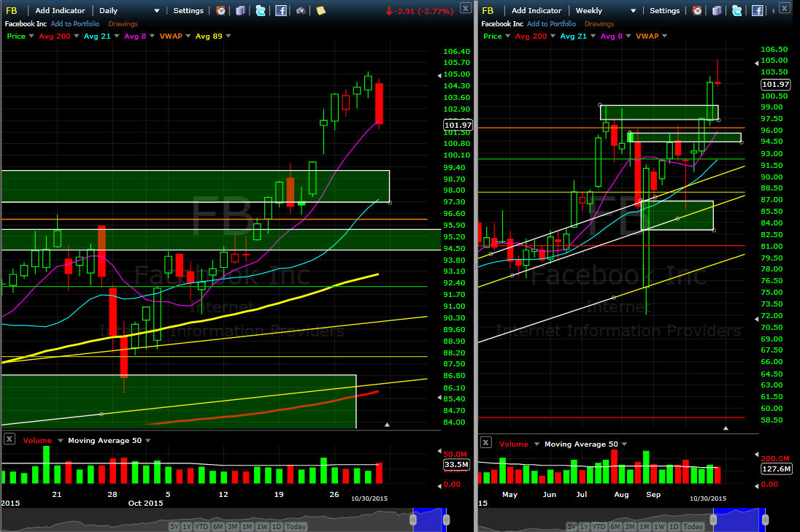
Task: Share Daily chart via Twitter icon
Action: coord(260,10)
